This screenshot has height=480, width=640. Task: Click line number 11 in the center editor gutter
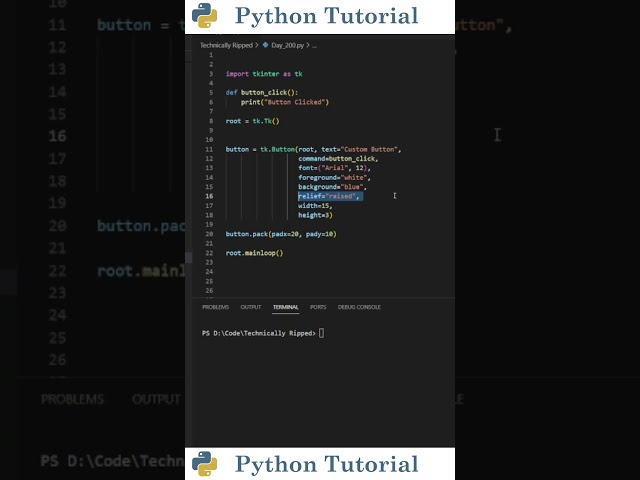click(x=209, y=149)
